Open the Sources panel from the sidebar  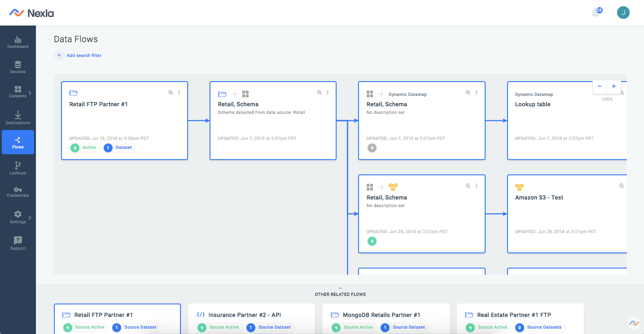(18, 67)
